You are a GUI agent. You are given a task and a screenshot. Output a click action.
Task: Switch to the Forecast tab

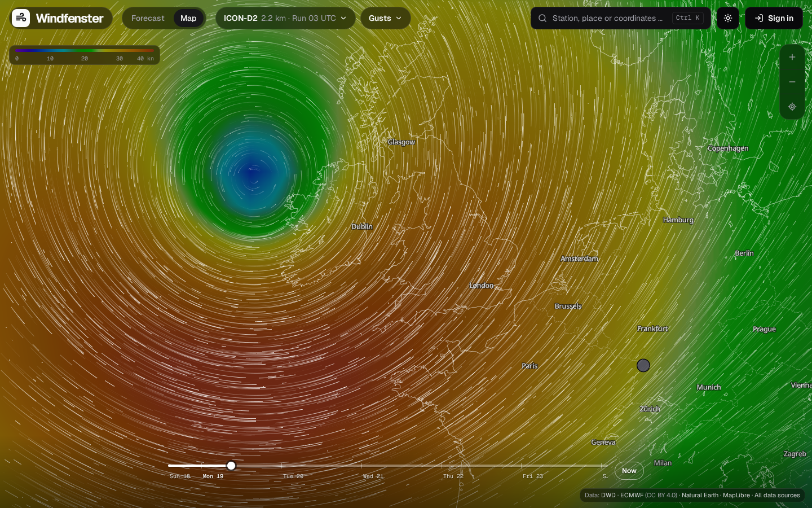148,18
